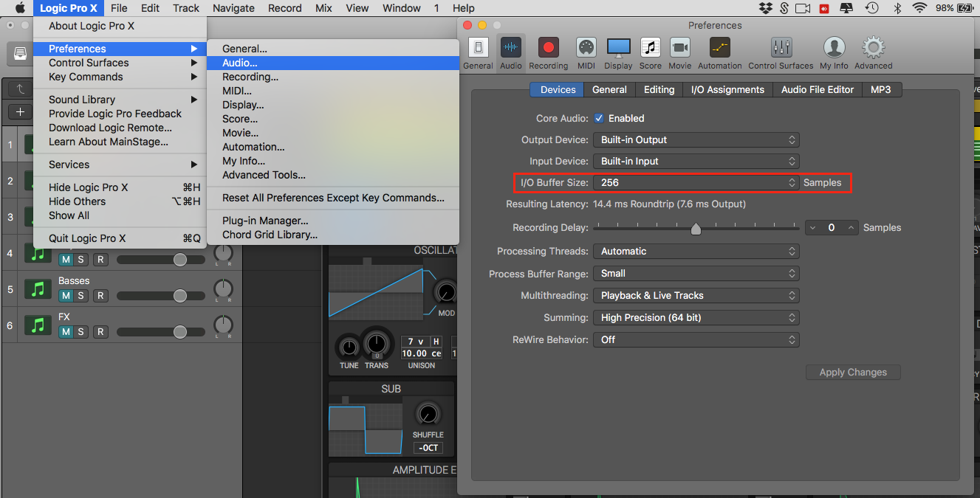980x498 pixels.
Task: Click the Apply Changes button
Action: point(853,372)
